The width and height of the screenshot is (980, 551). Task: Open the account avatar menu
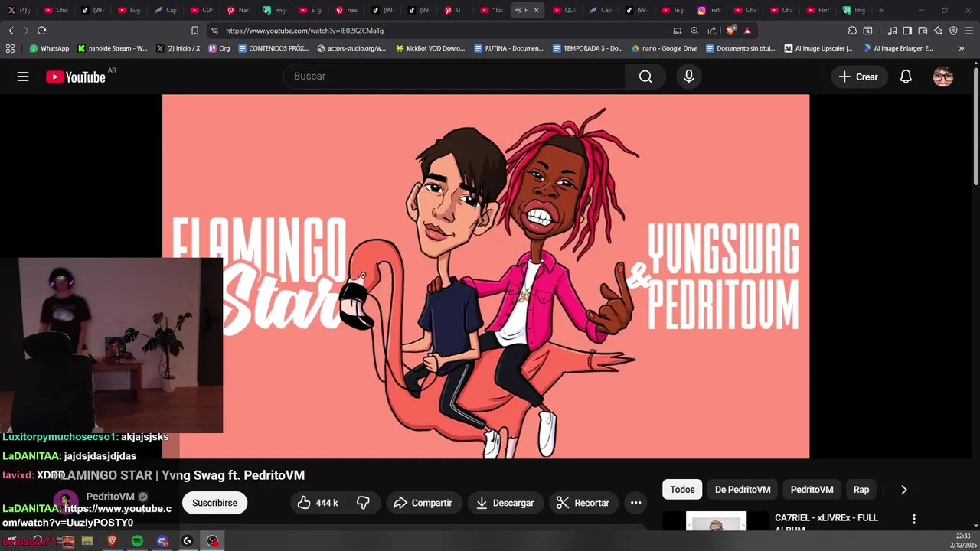943,77
